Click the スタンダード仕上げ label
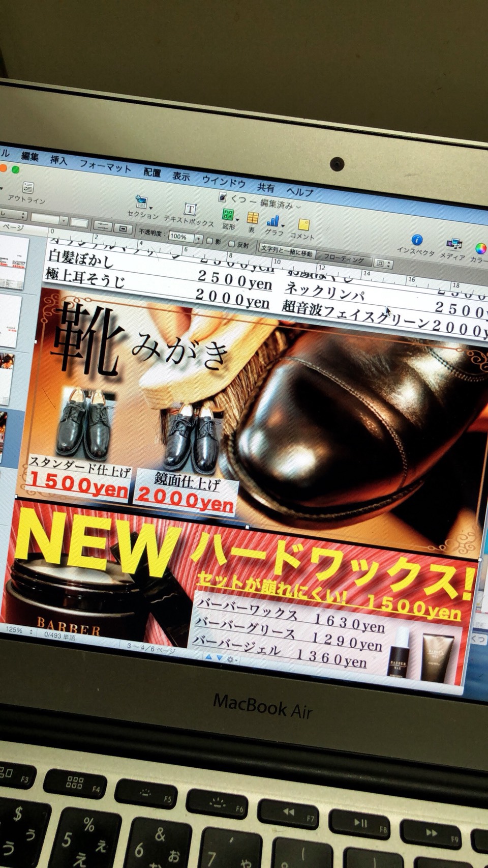The height and width of the screenshot is (868, 488). click(x=80, y=466)
